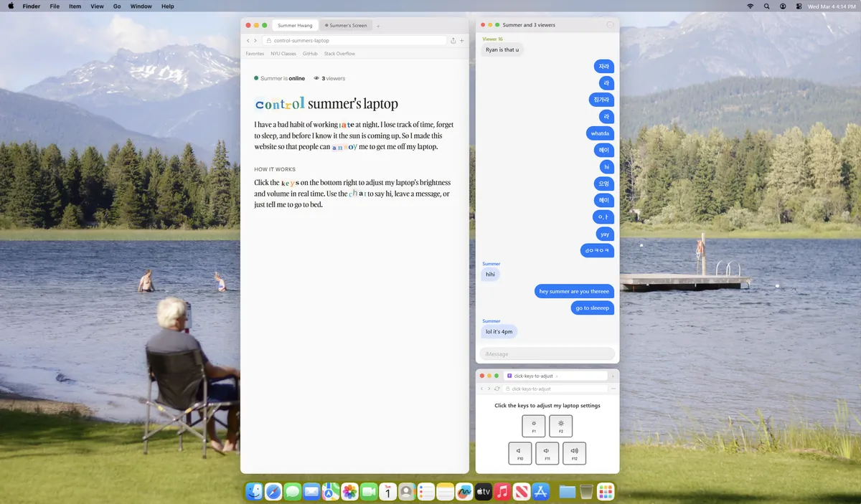Screen dimensions: 861x504
Task: Open Notes app in the dock
Action: (445, 491)
